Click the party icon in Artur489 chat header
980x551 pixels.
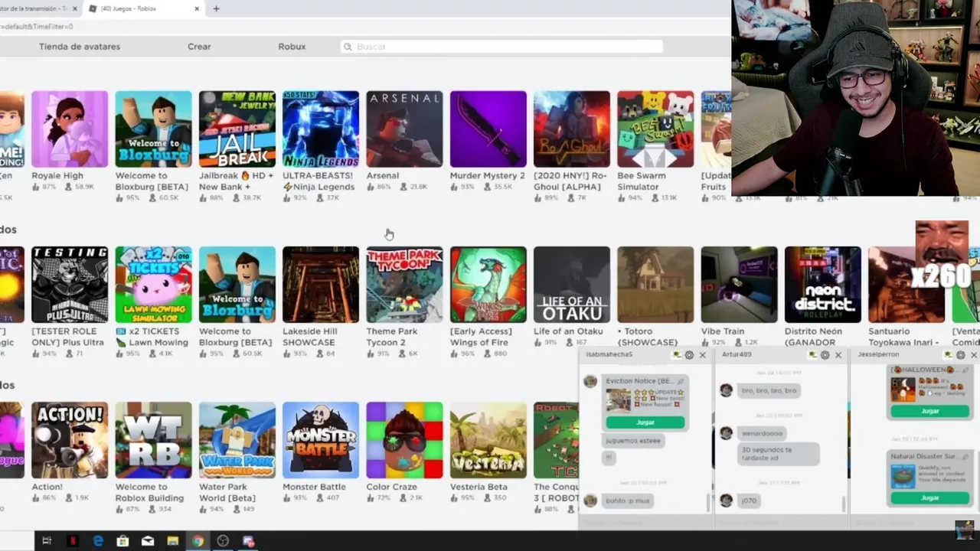click(x=812, y=355)
